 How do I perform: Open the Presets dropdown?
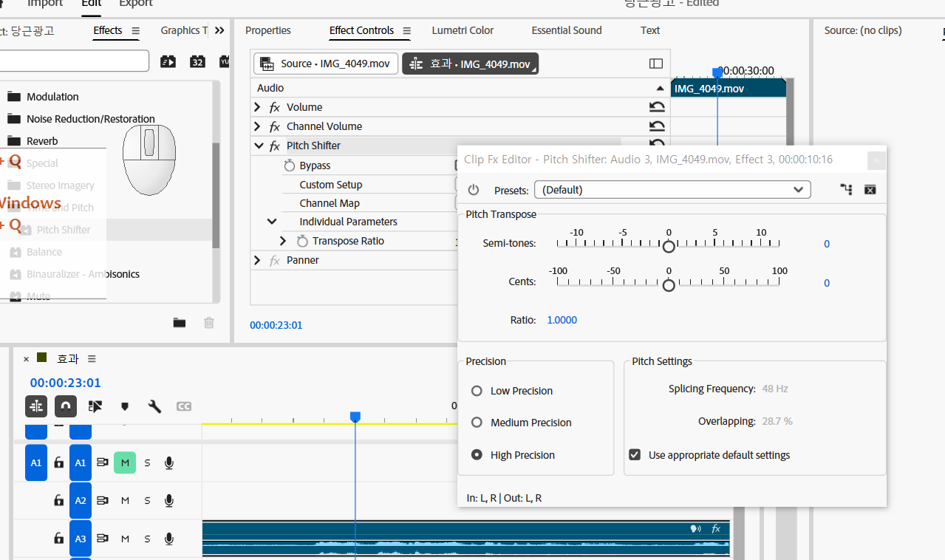pos(672,190)
